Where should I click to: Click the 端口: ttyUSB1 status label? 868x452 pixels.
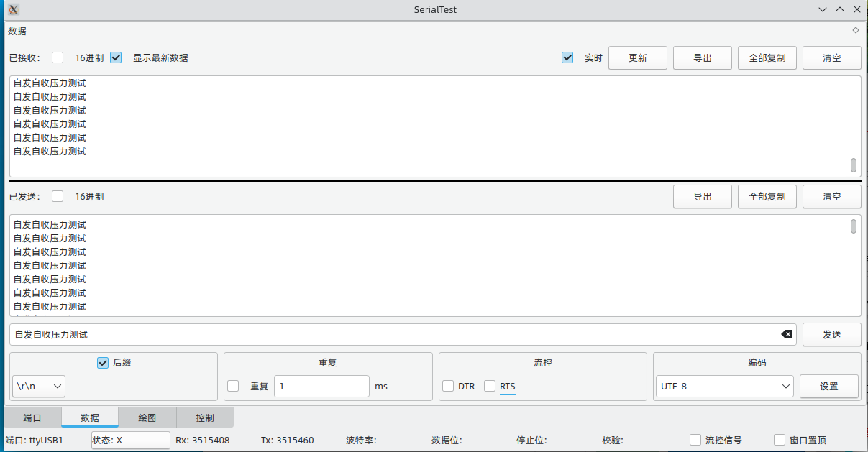pos(35,440)
